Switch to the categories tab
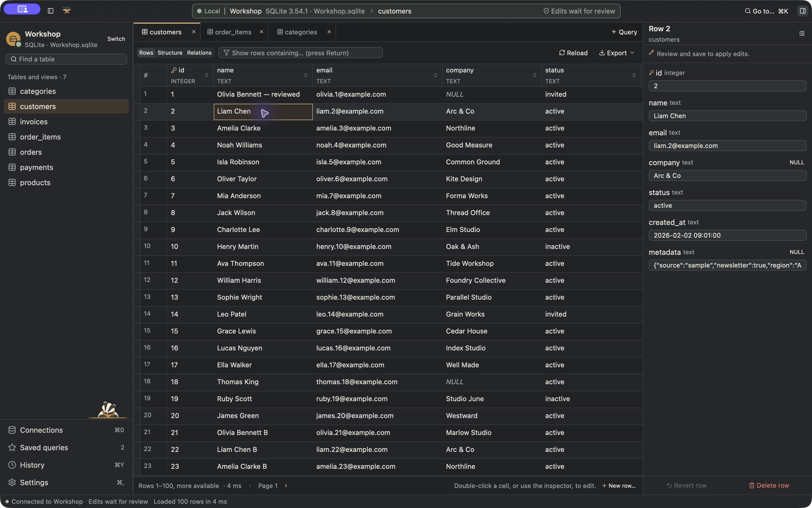812x508 pixels. (x=297, y=32)
